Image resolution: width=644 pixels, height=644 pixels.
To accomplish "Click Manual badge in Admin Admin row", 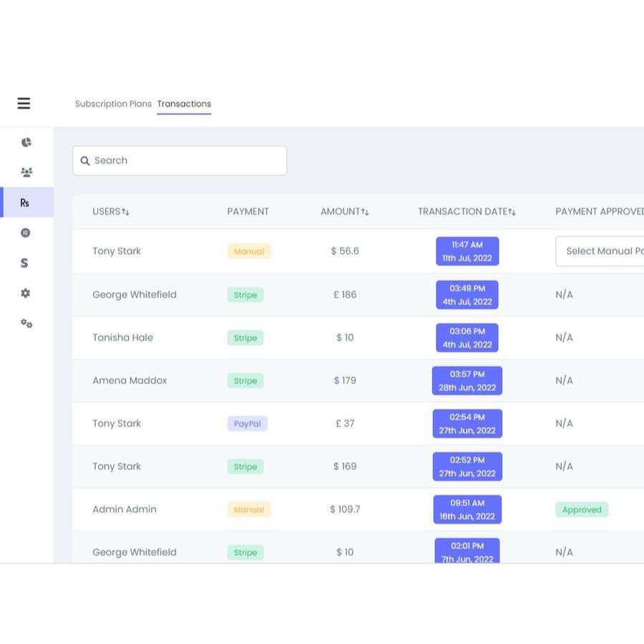I will (x=249, y=509).
